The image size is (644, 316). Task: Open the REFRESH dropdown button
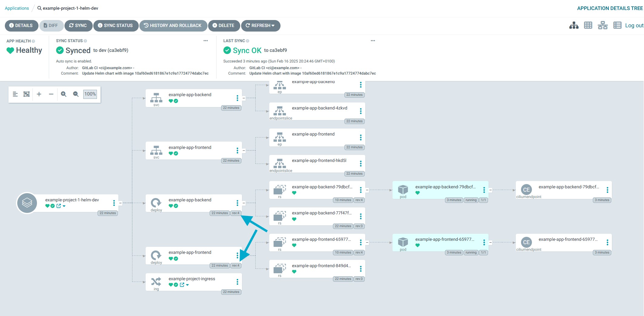pyautogui.click(x=261, y=25)
